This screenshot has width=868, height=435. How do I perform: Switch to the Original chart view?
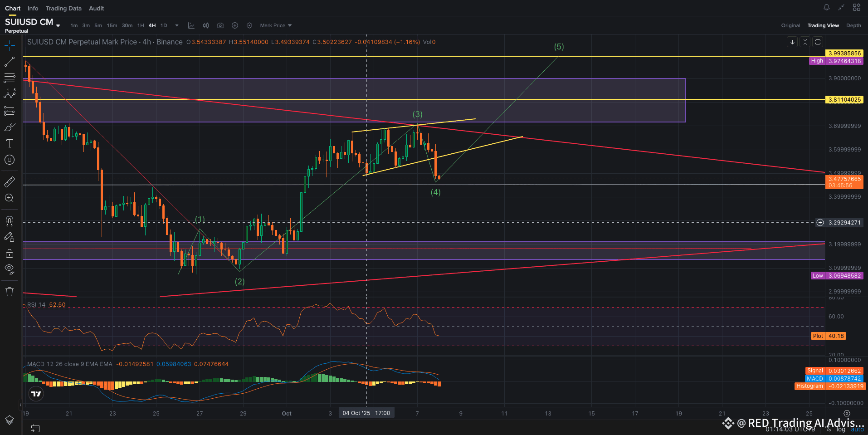(x=790, y=25)
